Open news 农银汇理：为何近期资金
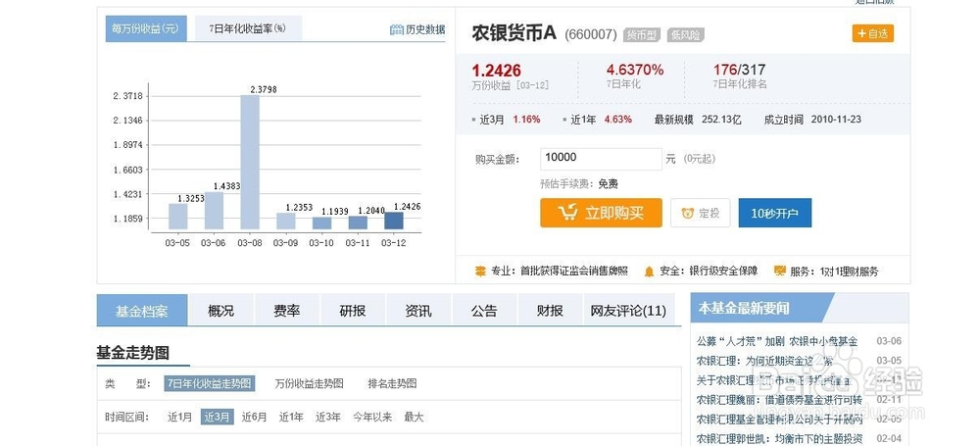The height and width of the screenshot is (446, 980). (x=764, y=361)
